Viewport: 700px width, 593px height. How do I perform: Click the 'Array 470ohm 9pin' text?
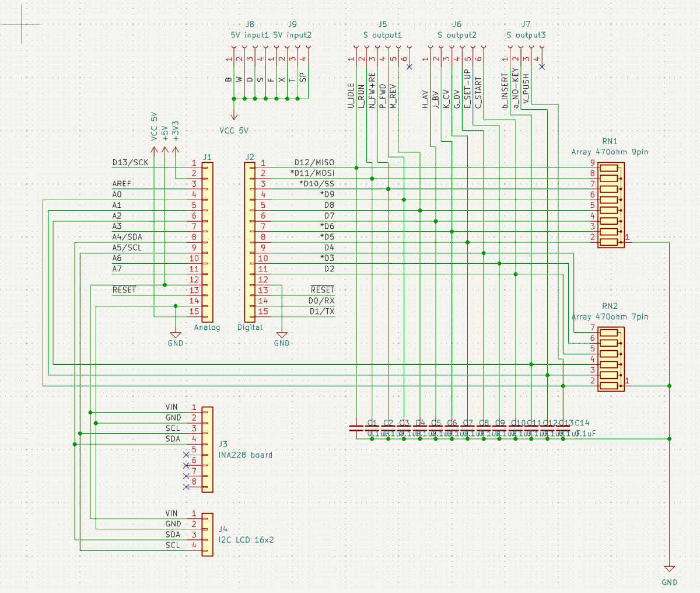(x=610, y=152)
